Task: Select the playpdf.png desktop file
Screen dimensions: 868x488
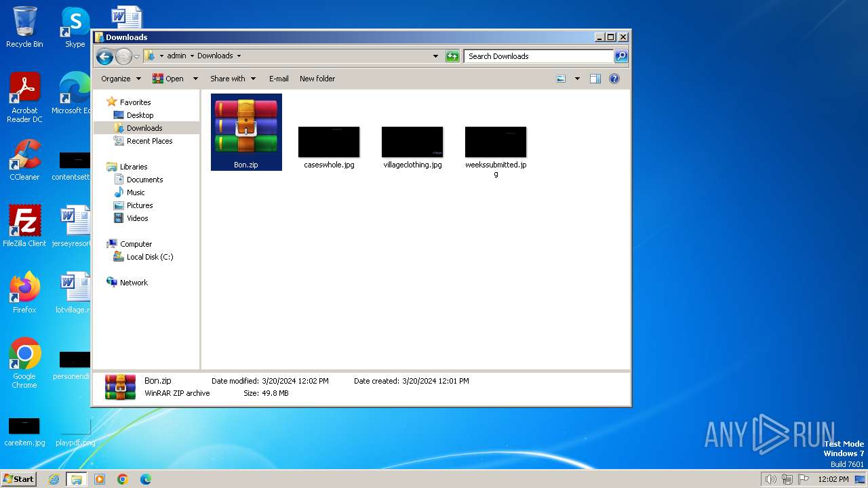Action: point(75,432)
